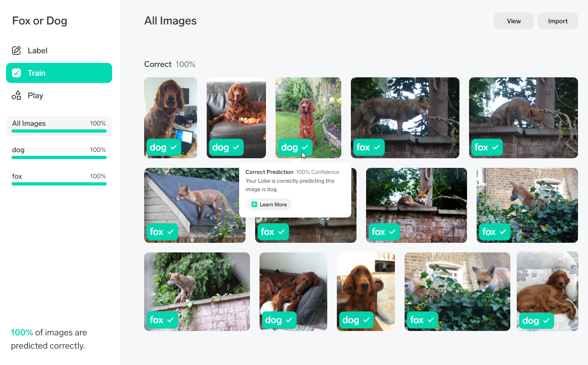This screenshot has width=588, height=365.
Task: Select the All Images filter in sidebar
Action: click(59, 126)
